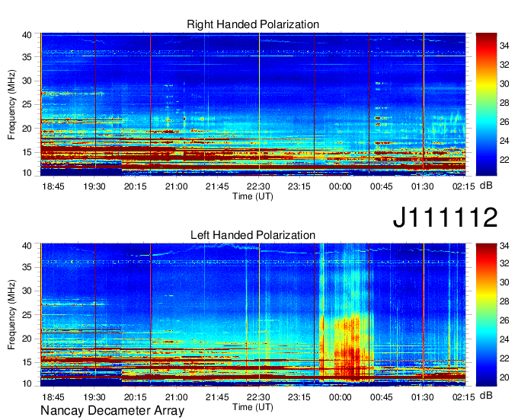Image resolution: width=518 pixels, height=420 pixels.
Task: Click the 34 dB label on bottom colorbar
Action: tap(504, 246)
